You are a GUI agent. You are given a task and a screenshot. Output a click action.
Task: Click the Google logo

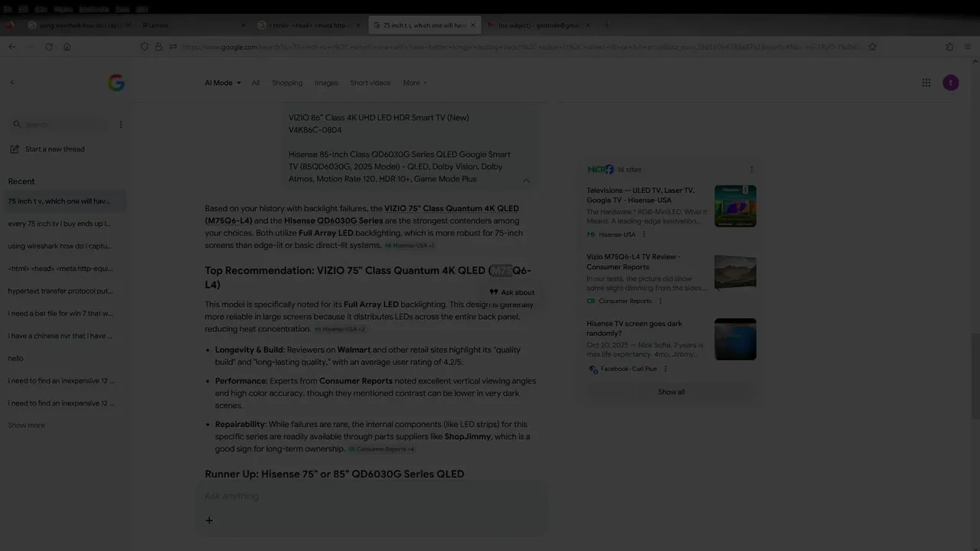click(116, 83)
